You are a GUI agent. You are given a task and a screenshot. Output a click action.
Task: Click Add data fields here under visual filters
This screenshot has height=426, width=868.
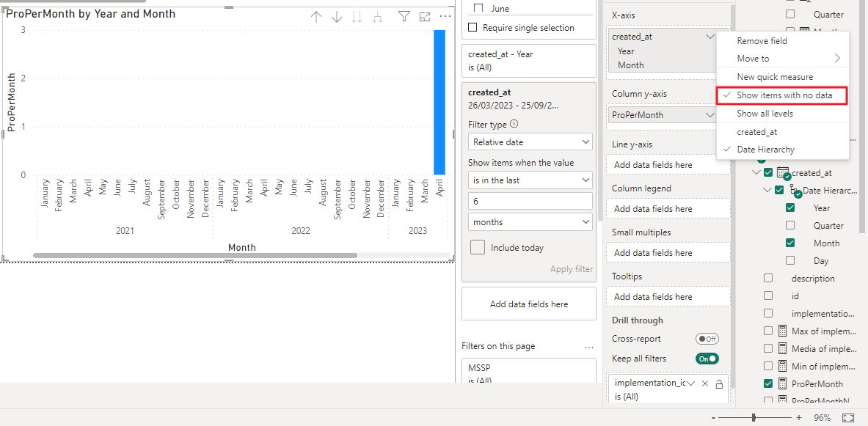(529, 304)
